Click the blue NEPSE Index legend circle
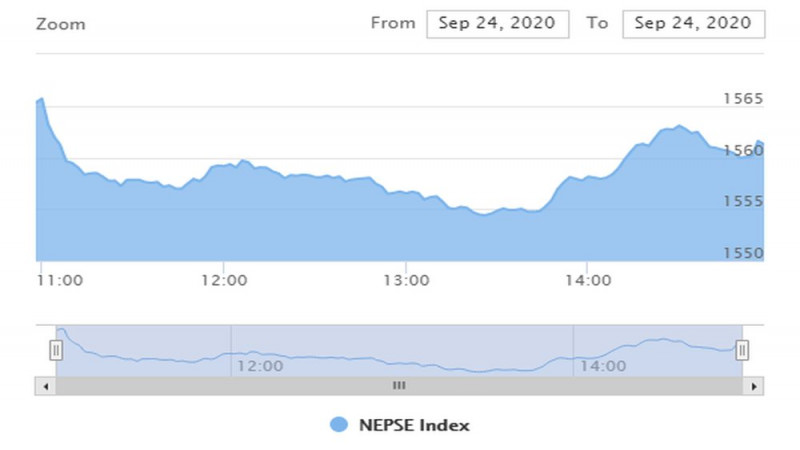This screenshot has height=450, width=800. point(339,424)
